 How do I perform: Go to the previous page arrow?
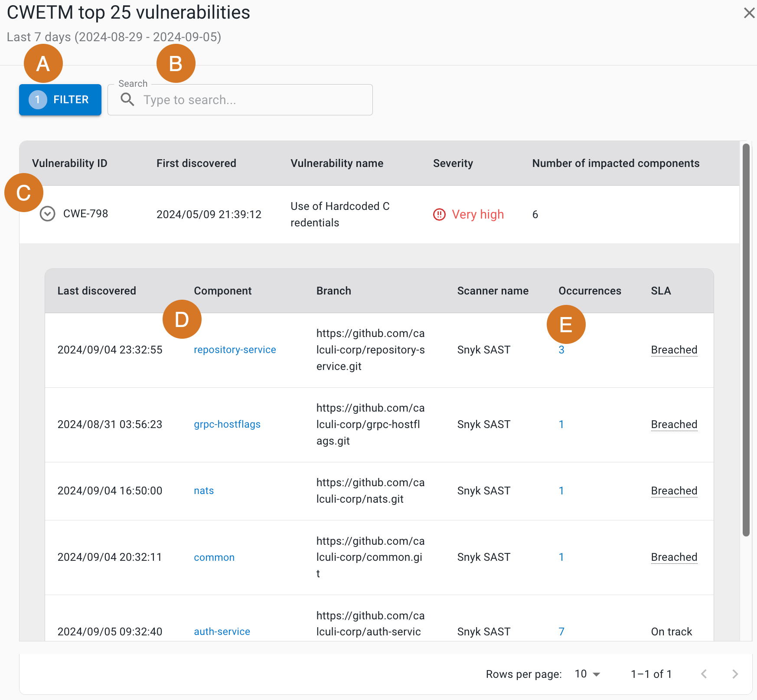coord(704,674)
